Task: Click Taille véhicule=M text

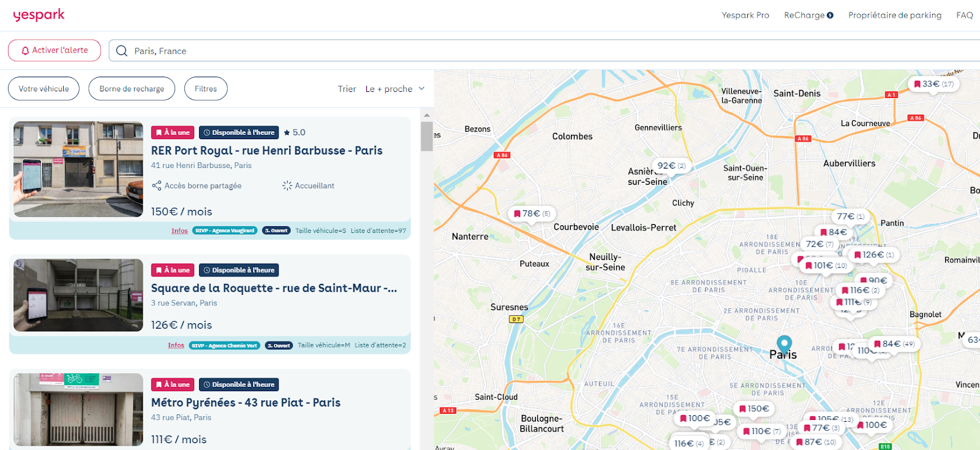Action: coord(324,346)
